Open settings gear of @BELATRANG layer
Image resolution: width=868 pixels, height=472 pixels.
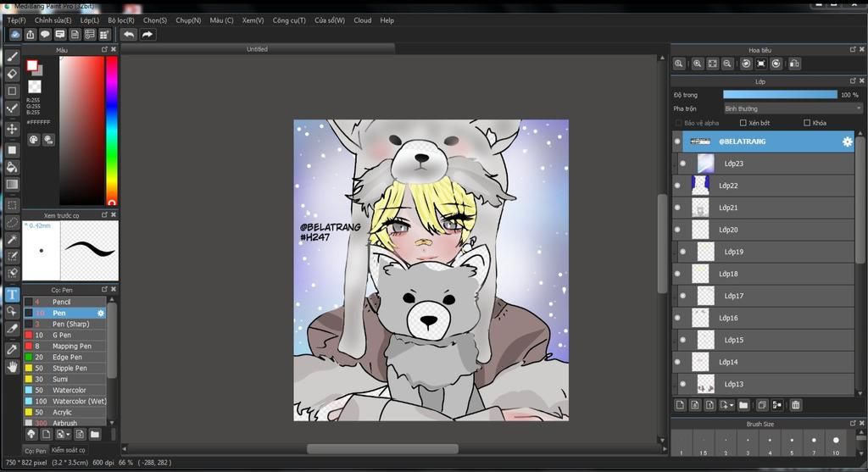point(847,142)
